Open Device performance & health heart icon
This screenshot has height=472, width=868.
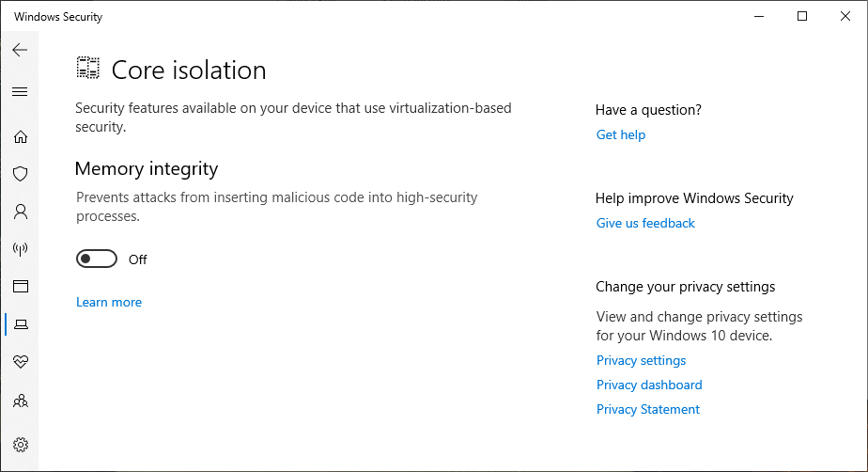click(x=20, y=362)
